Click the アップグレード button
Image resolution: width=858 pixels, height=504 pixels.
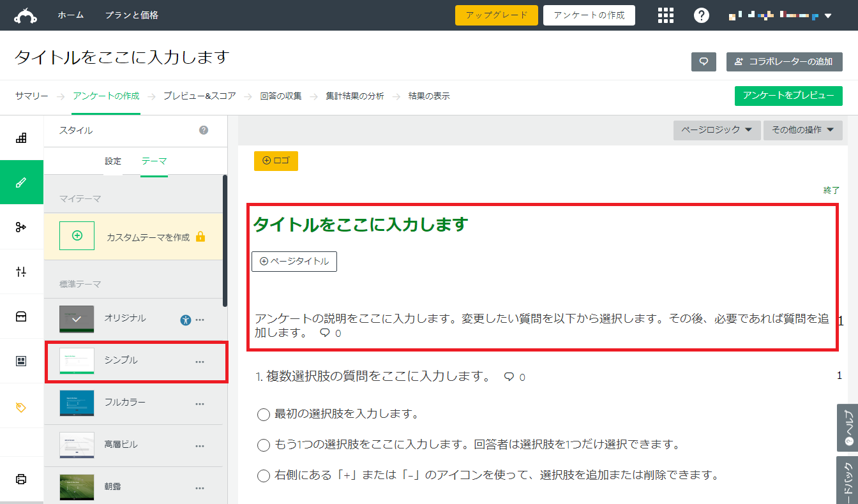pos(496,15)
